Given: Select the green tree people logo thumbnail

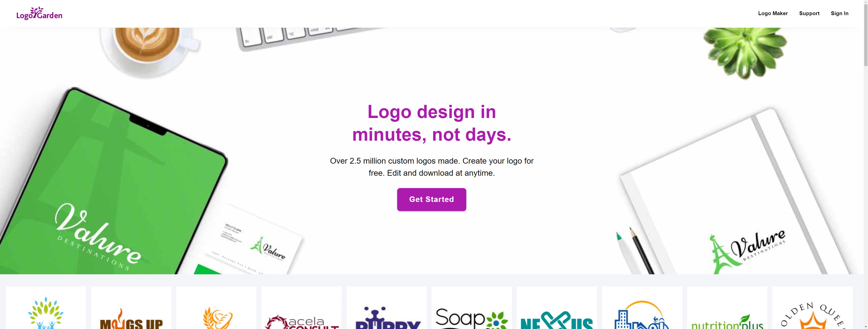Looking at the screenshot, I should 46,308.
